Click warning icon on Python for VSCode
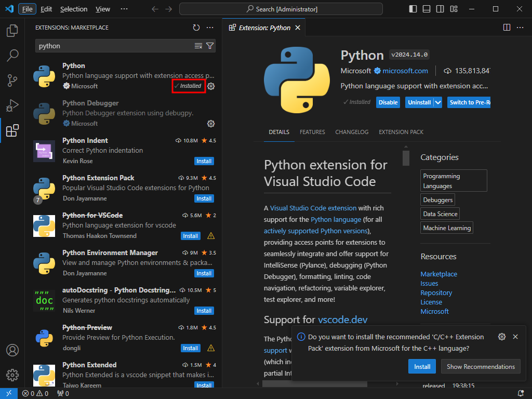 coord(211,236)
